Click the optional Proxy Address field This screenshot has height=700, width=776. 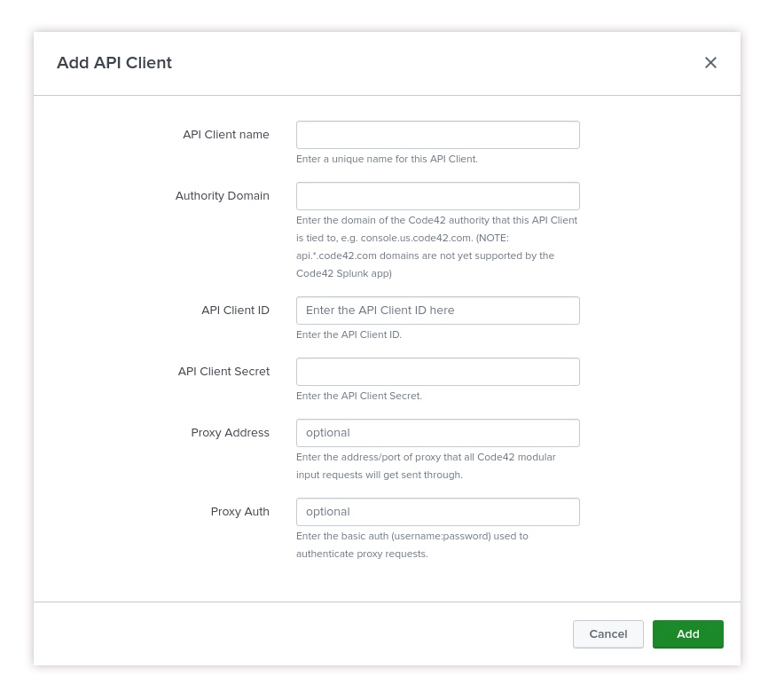tap(438, 433)
